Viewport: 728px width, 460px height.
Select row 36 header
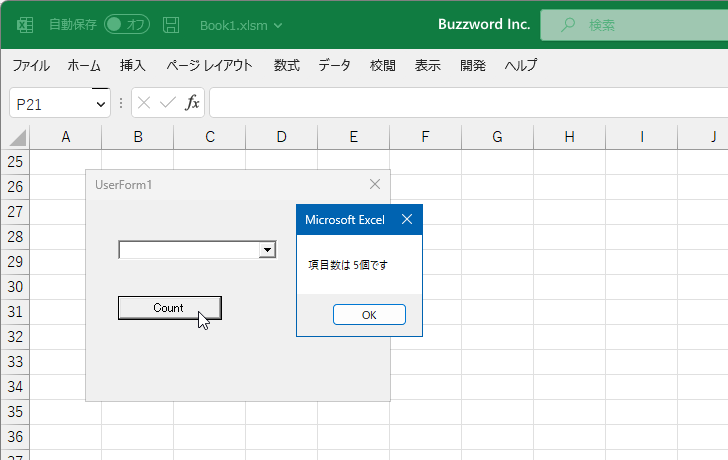[x=15, y=437]
